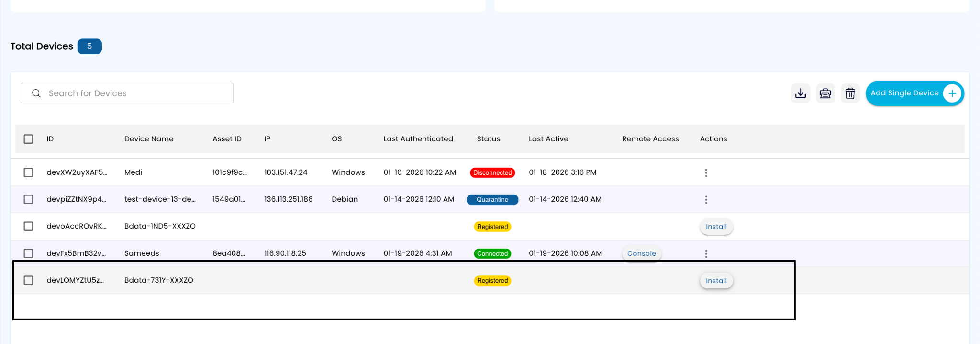Click device name Sameeds
The width and height of the screenshot is (980, 344).
pyautogui.click(x=142, y=253)
